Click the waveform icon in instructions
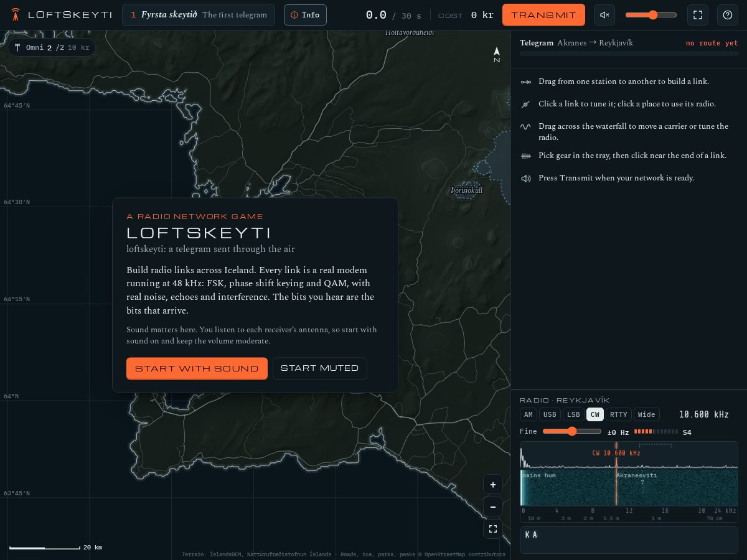Screen dimensions: 747x560 click(526, 126)
